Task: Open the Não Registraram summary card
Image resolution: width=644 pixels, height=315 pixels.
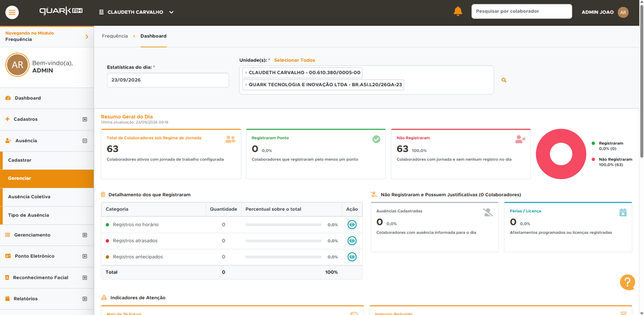Action: click(461, 153)
